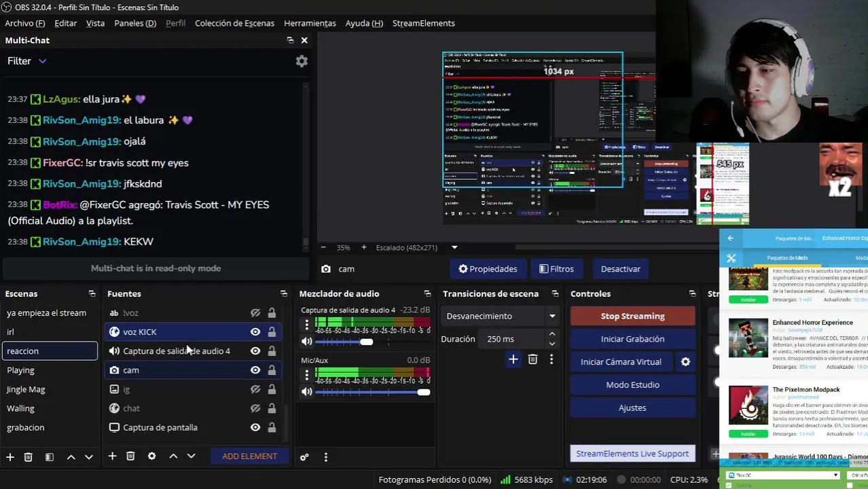The width and height of the screenshot is (868, 489).
Task: Mute Captura de salida de audio 4 speaker
Action: [x=307, y=342]
